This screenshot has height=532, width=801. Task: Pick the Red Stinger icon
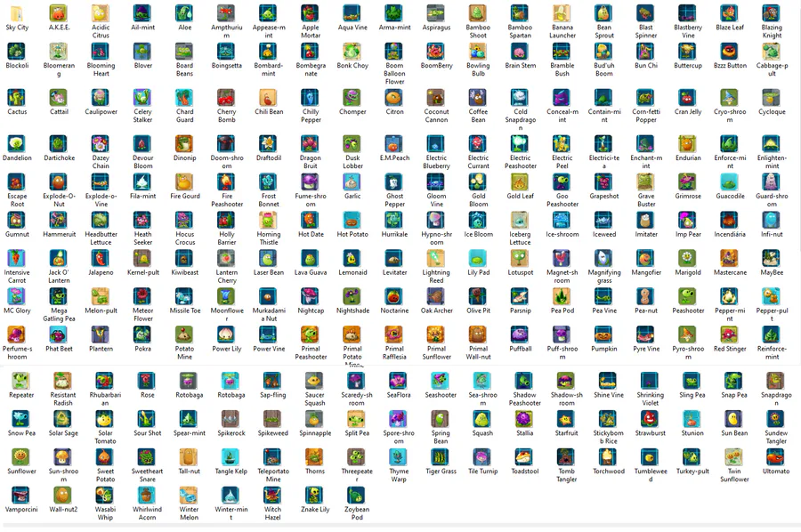(x=730, y=335)
